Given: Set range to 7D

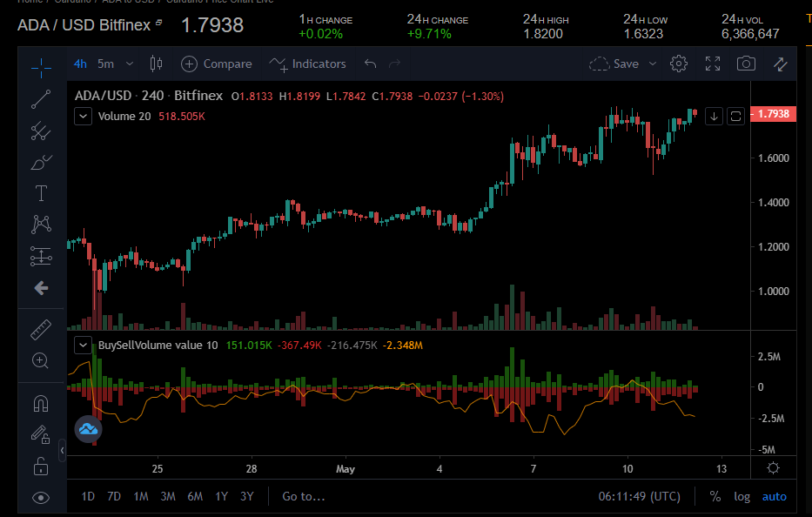Looking at the screenshot, I should click(x=114, y=496).
